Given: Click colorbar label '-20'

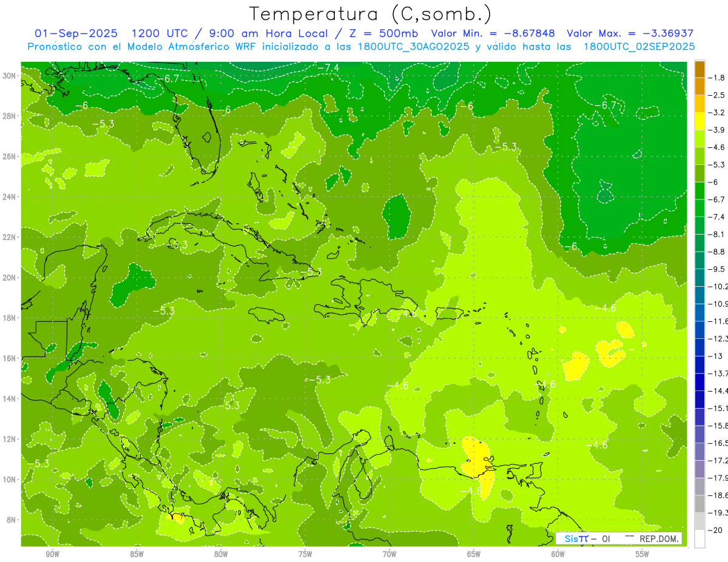Looking at the screenshot, I should pos(715,530).
